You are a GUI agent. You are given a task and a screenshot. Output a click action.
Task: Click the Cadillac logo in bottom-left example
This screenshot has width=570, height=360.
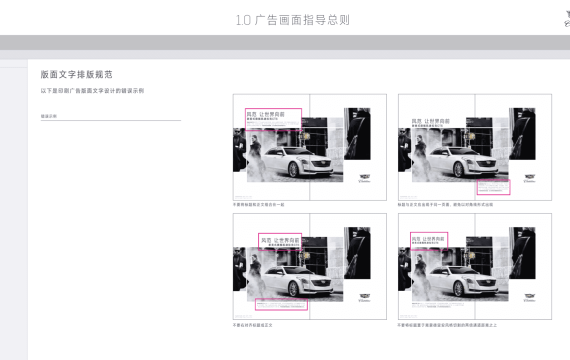364,298
